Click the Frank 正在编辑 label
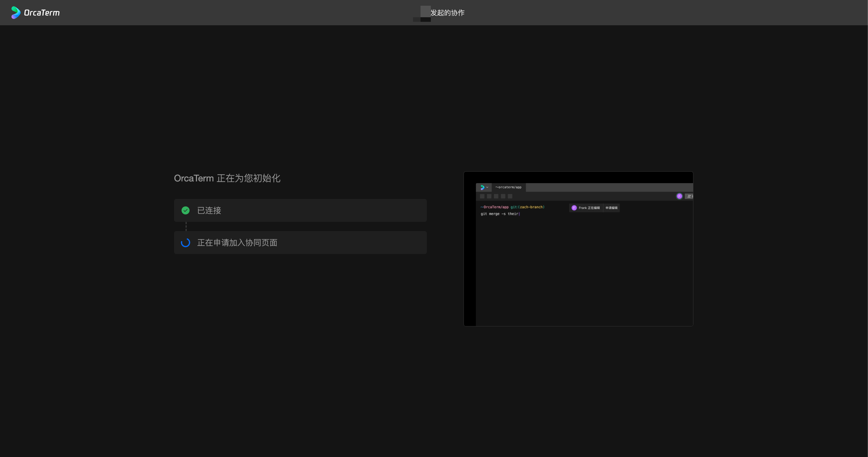Image resolution: width=868 pixels, height=457 pixels. (x=589, y=208)
